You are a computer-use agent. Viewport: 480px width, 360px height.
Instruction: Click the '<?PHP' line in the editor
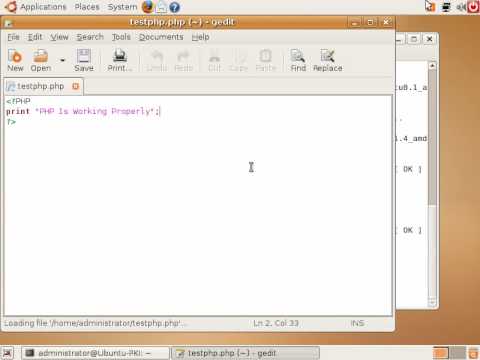coord(18,101)
